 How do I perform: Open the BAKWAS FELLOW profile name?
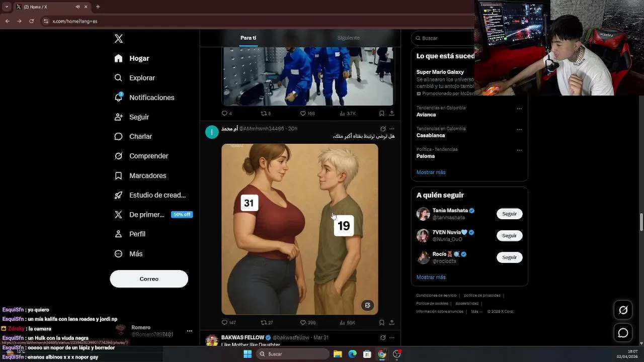click(243, 337)
